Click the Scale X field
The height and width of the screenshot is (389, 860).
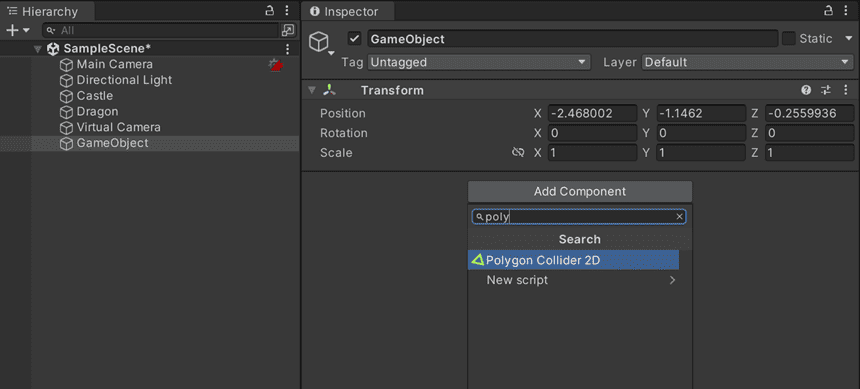[592, 153]
